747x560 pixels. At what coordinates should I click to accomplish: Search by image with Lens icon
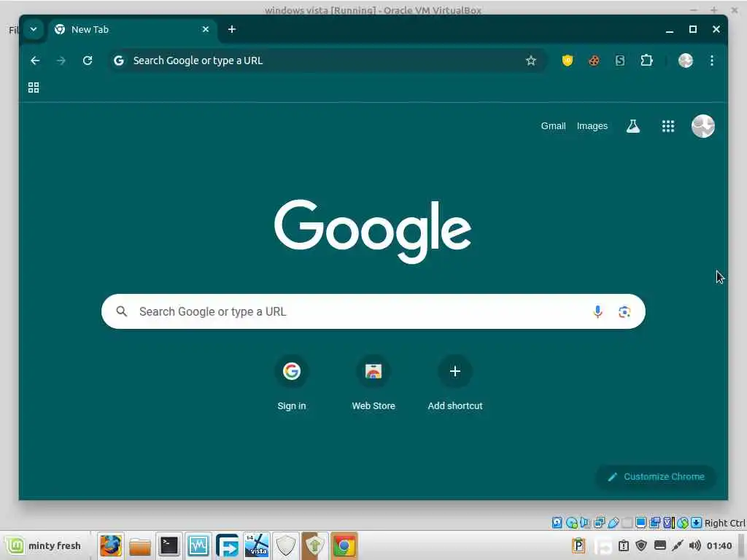[x=624, y=311]
